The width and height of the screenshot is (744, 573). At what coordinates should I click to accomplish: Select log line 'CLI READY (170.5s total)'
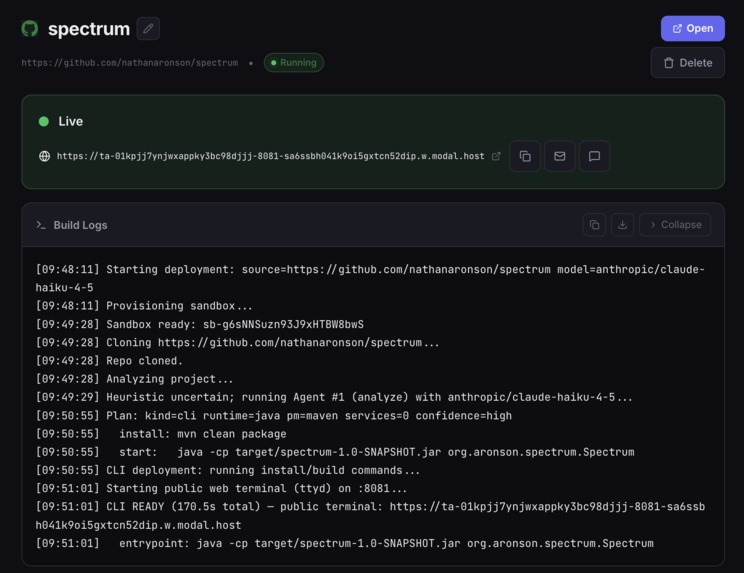(x=370, y=516)
